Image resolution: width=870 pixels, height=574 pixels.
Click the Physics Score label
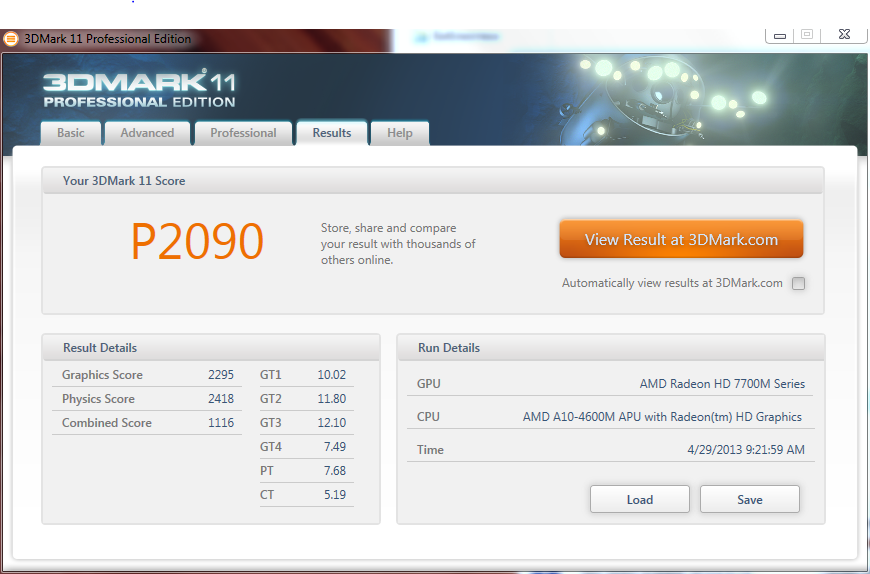point(98,399)
